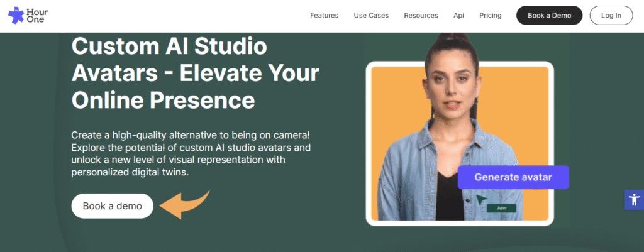Click the orange arrow pointing at Book a demo
The image size is (644, 252).
click(x=183, y=204)
